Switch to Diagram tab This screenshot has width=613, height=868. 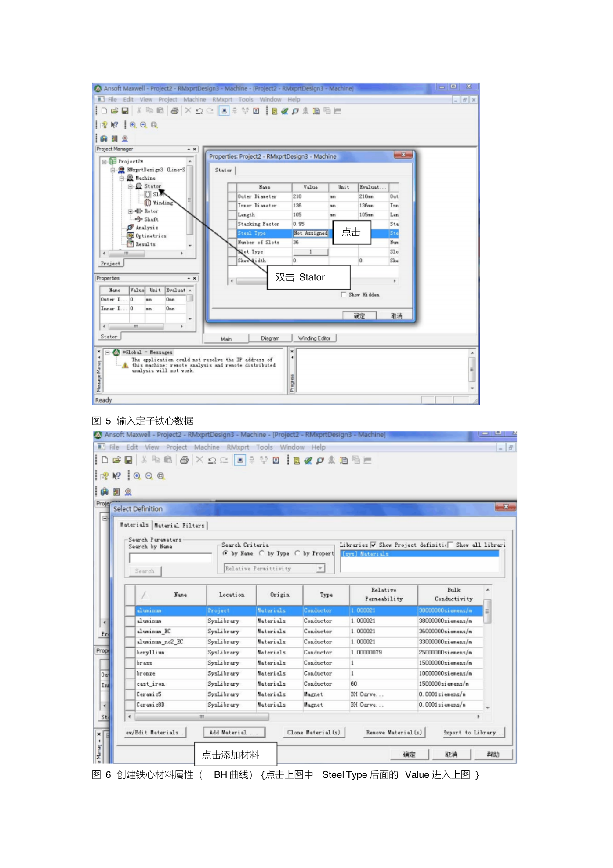(270, 338)
